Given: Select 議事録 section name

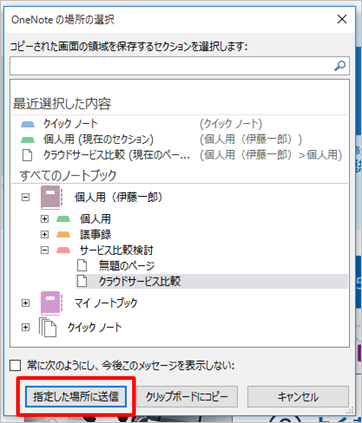Looking at the screenshot, I should 95,234.
